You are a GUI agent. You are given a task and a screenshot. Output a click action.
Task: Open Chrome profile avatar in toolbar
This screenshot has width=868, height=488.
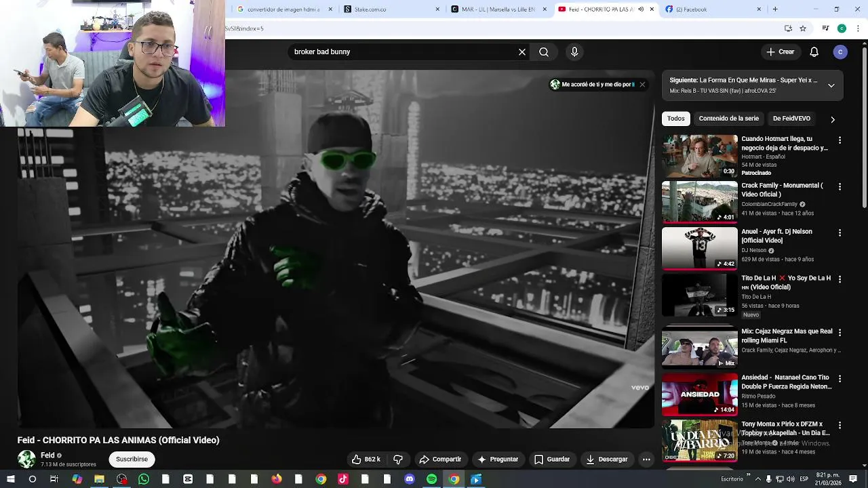pyautogui.click(x=842, y=28)
